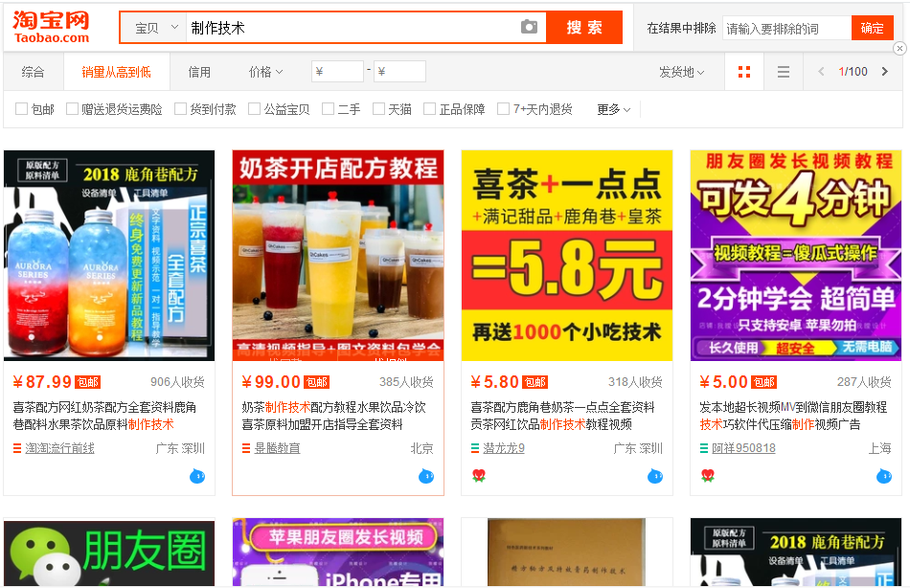Click the heart badge under 潜龙龙9 listing
Screen dimensions: 910x588
tap(479, 476)
